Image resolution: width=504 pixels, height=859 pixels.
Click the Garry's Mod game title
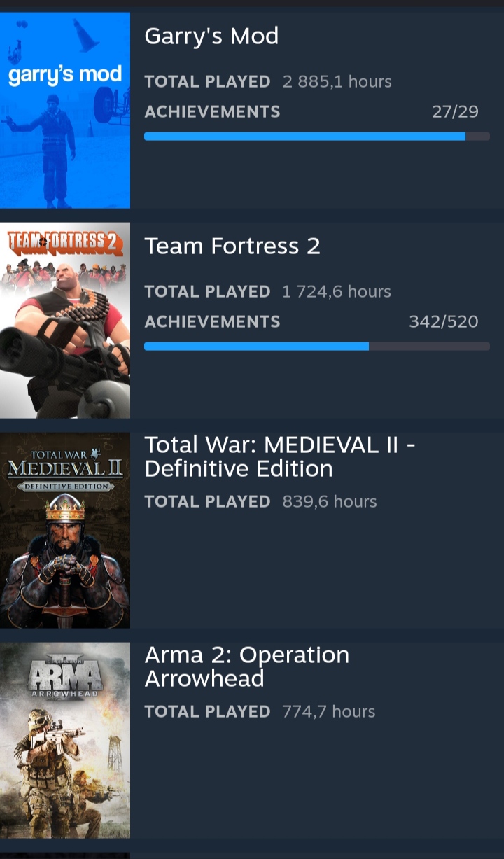coord(211,36)
